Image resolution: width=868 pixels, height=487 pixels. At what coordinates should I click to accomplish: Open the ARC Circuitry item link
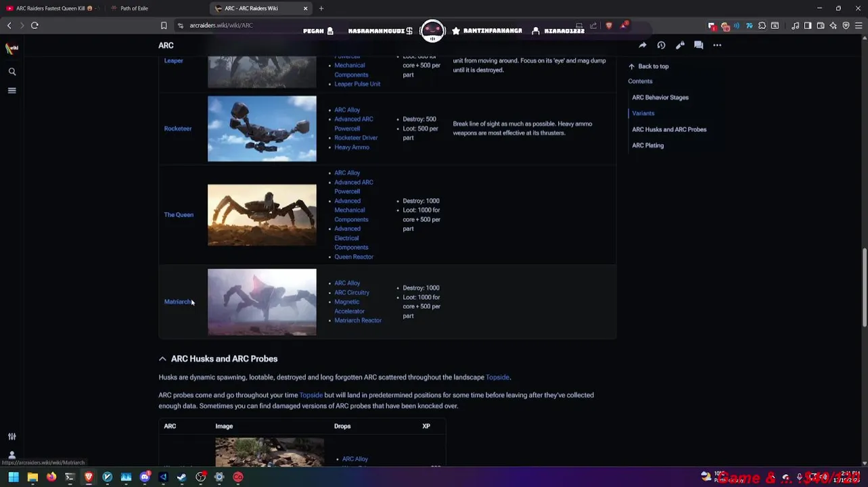click(x=352, y=293)
